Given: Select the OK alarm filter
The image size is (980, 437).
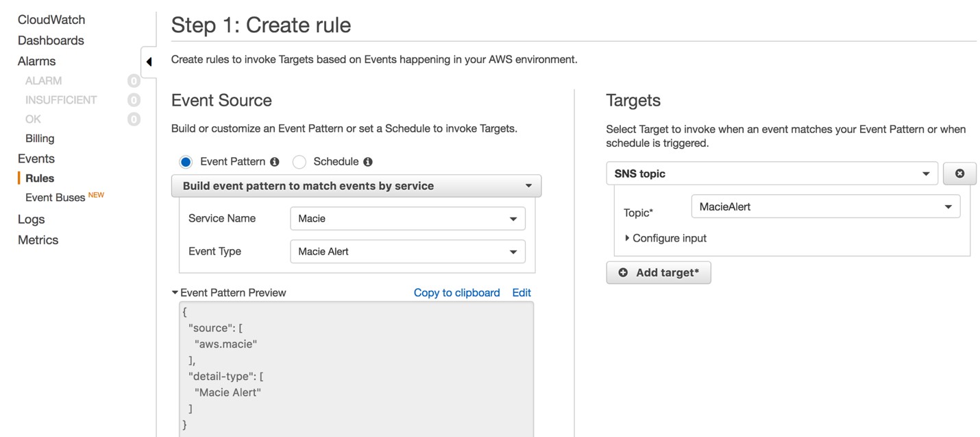Looking at the screenshot, I should tap(33, 119).
